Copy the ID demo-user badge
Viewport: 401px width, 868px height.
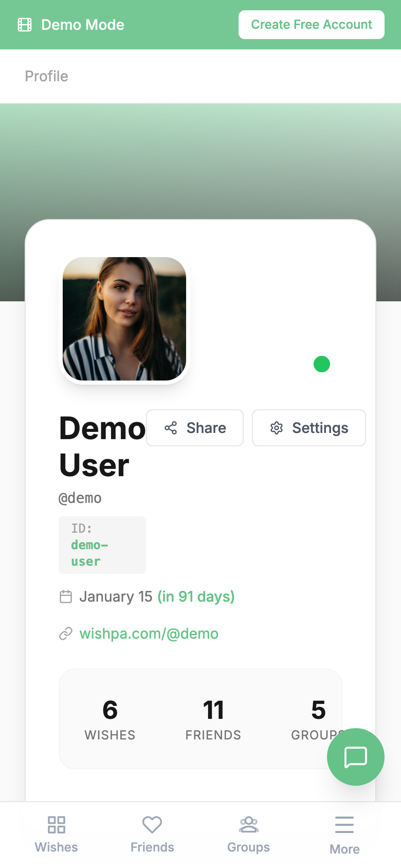pos(102,545)
